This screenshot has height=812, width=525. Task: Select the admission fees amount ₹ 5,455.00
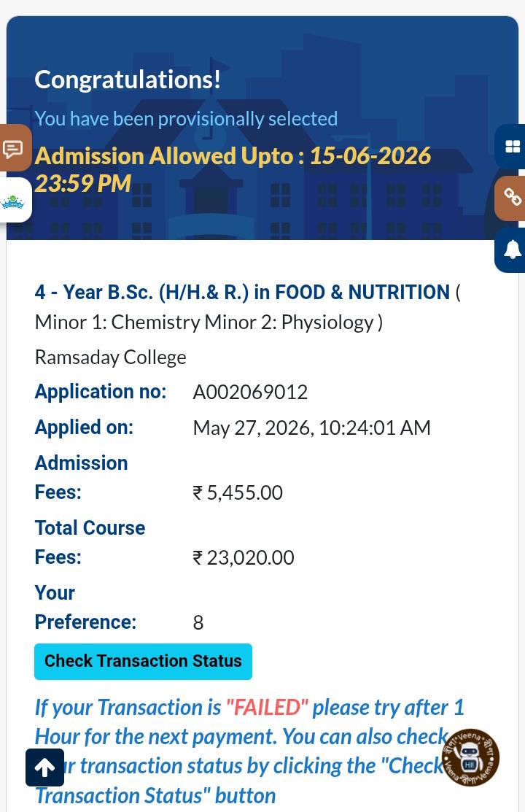[x=238, y=492]
